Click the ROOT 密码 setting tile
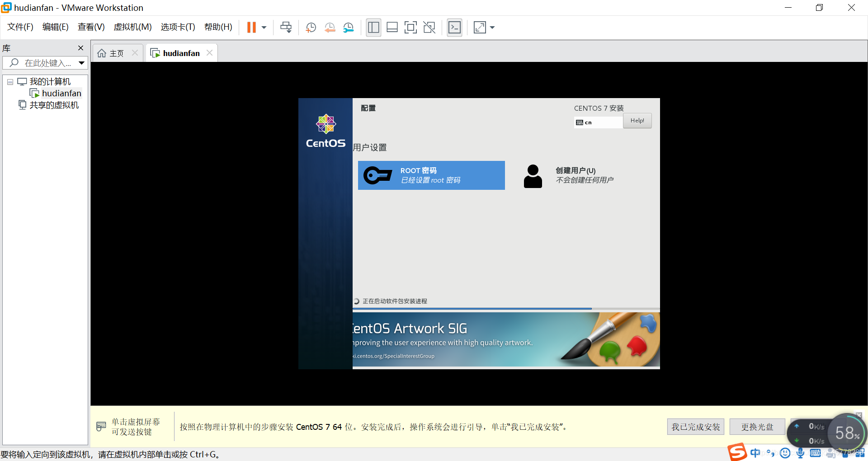 coord(431,175)
